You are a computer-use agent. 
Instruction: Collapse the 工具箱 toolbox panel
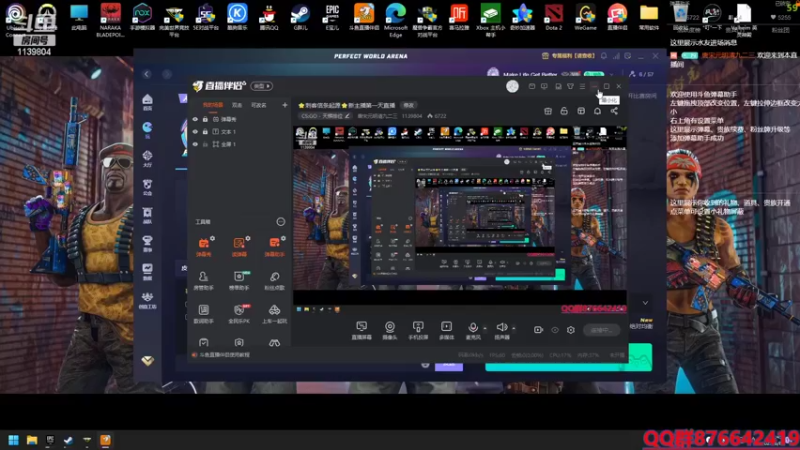pyautogui.click(x=281, y=221)
